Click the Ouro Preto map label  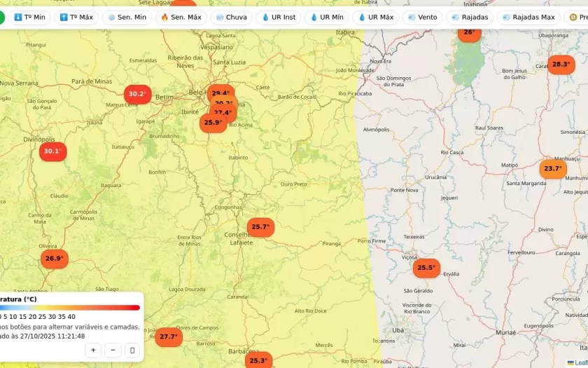(293, 184)
